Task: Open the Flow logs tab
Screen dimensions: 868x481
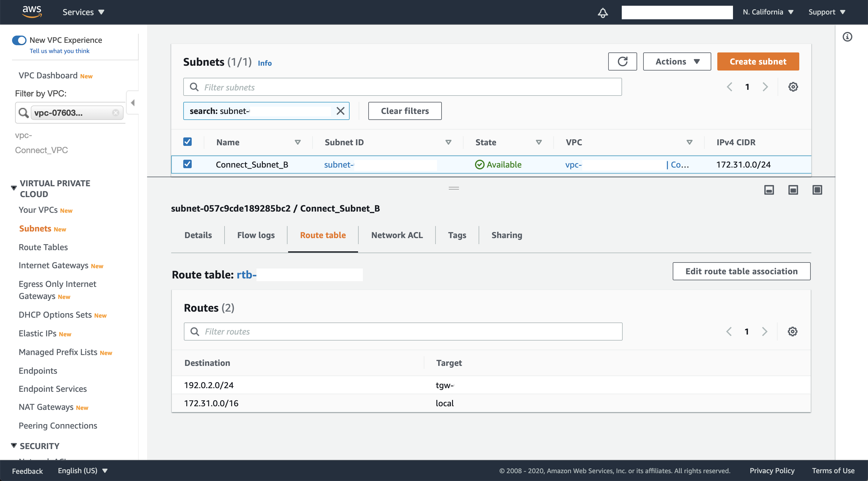Action: click(256, 235)
